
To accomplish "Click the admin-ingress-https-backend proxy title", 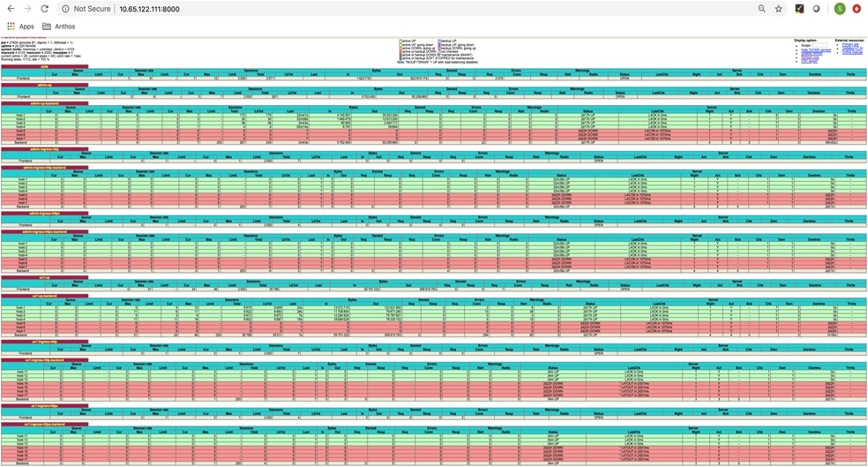I will coord(44,232).
